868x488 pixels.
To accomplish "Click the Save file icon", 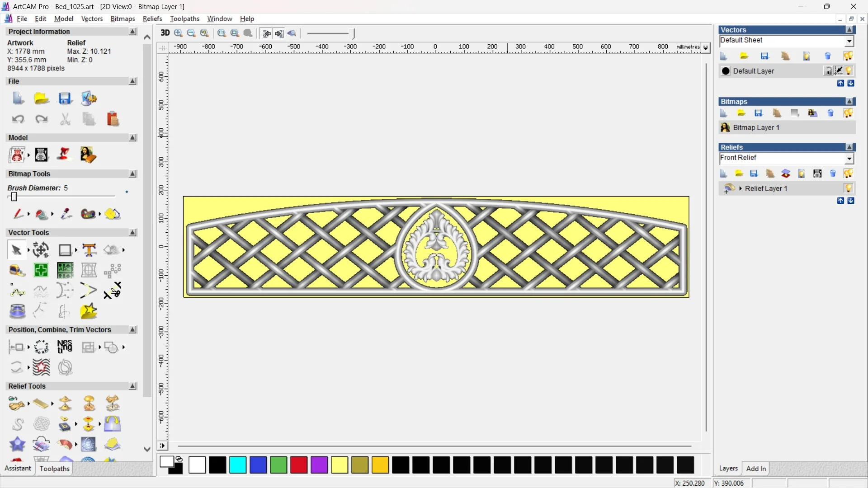I will coord(65,99).
